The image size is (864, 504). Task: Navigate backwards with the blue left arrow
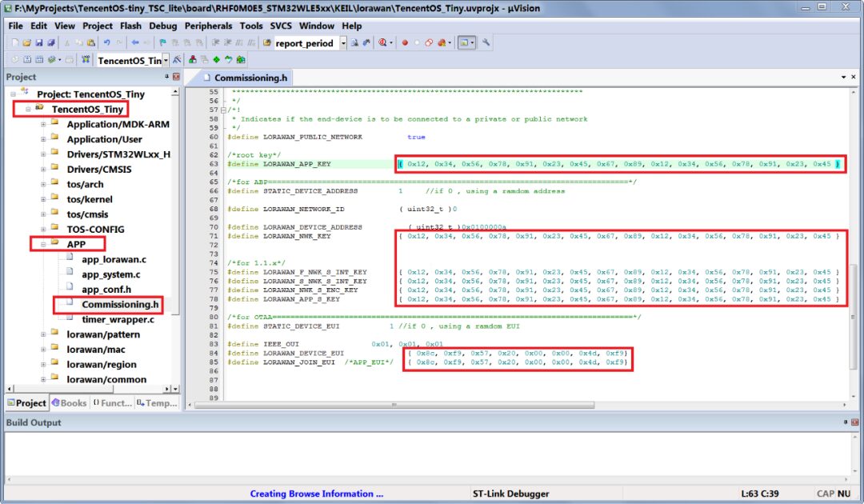point(135,42)
